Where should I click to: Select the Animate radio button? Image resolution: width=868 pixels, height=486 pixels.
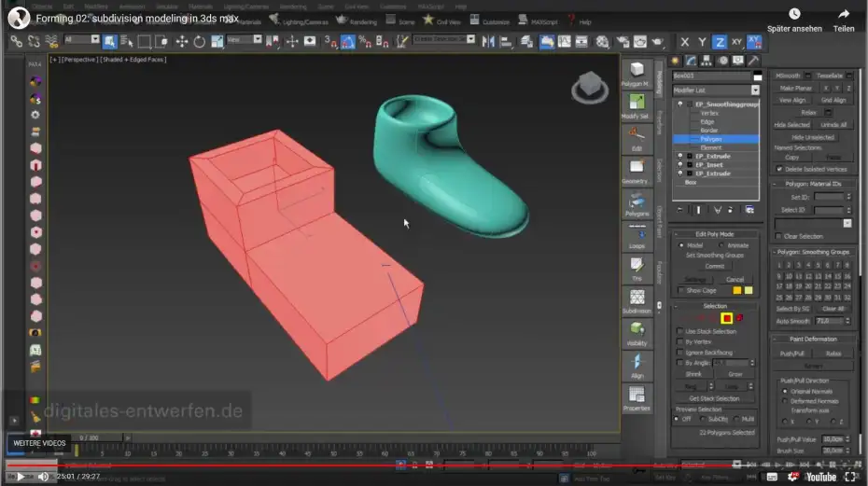721,245
